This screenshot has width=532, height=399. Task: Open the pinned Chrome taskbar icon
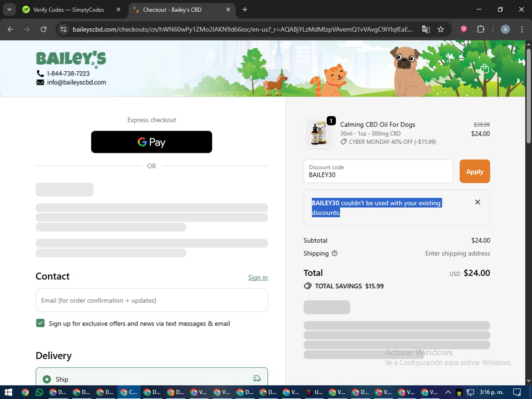click(25, 392)
